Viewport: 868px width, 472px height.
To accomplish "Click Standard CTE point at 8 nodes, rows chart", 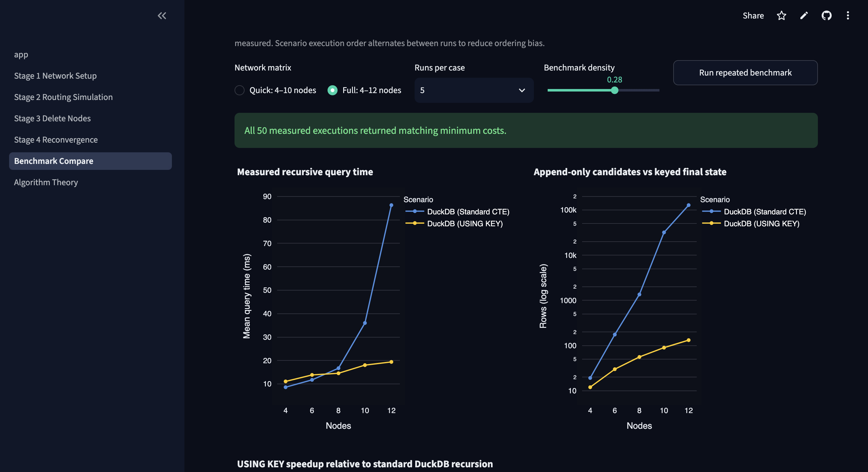I will click(639, 294).
